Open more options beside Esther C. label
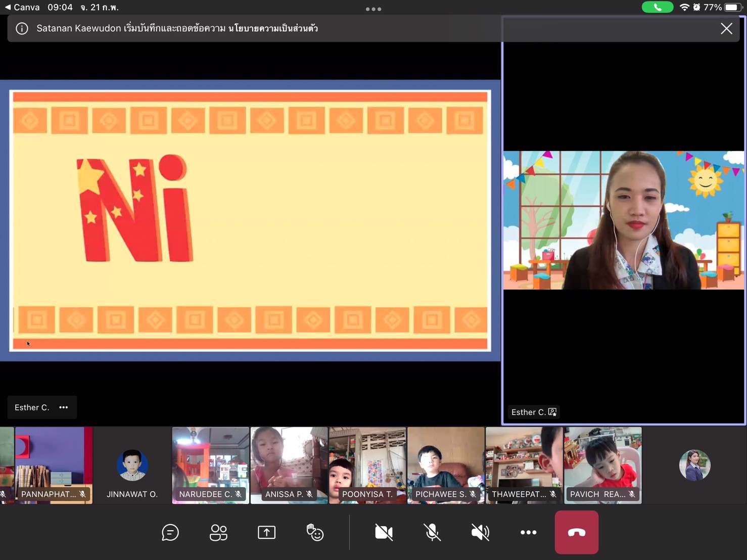Viewport: 747px width, 560px height. 64,407
